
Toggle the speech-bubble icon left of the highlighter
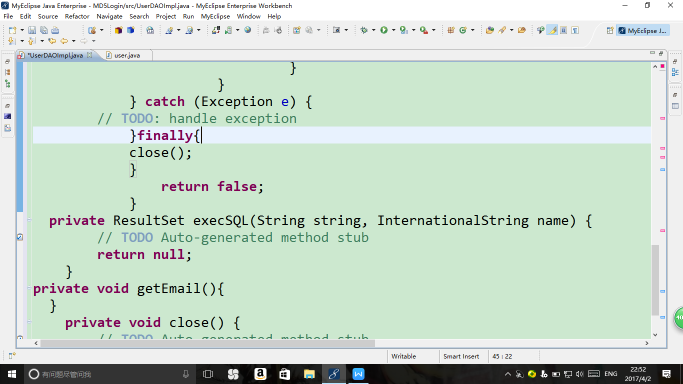click(x=541, y=30)
